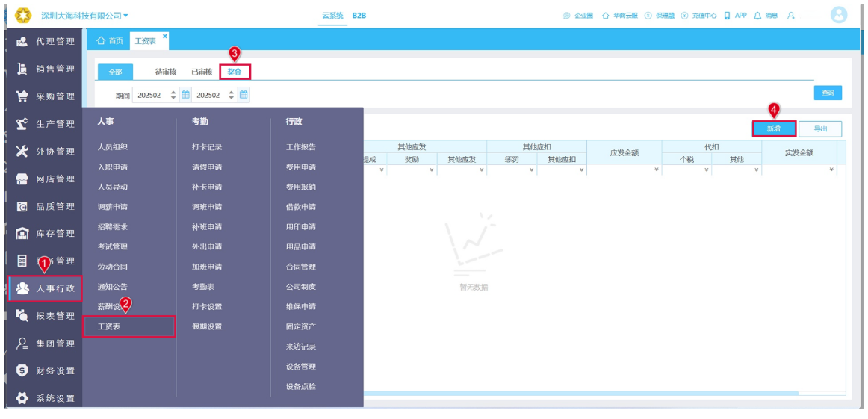
Task: Choose 请假申请 menu item
Action: 207,167
